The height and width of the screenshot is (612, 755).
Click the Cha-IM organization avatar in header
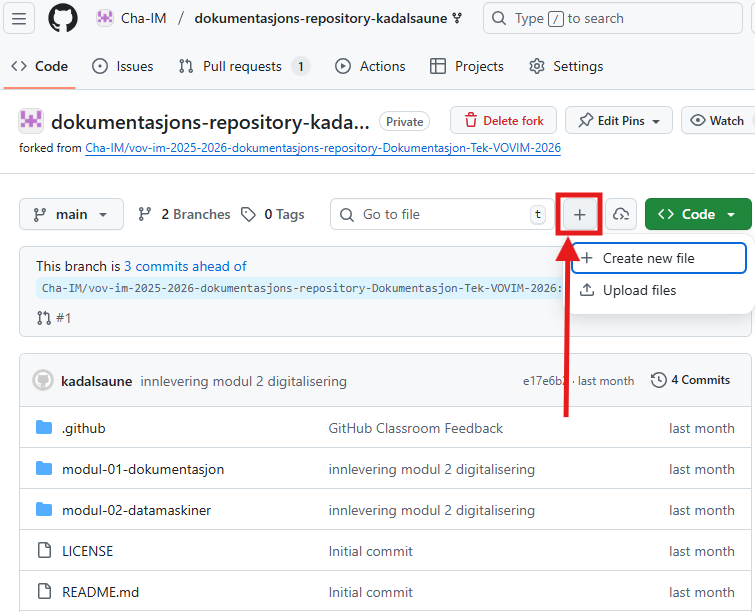click(x=104, y=18)
